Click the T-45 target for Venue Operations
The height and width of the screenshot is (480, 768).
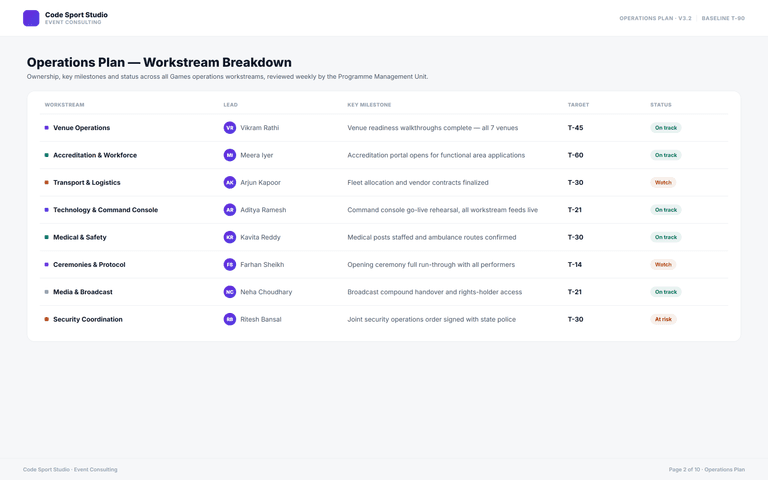tap(576, 128)
